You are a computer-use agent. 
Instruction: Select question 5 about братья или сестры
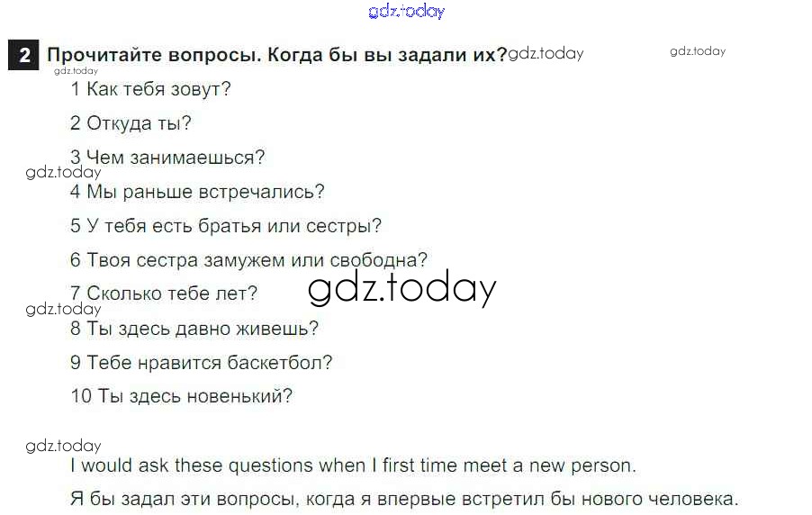[x=226, y=226]
